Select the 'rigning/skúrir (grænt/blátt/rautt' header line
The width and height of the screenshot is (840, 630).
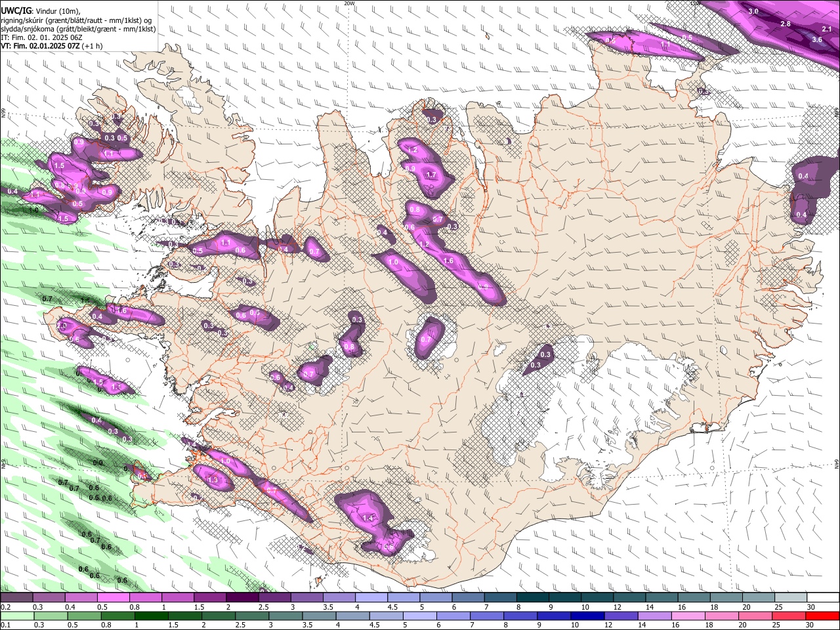point(76,20)
